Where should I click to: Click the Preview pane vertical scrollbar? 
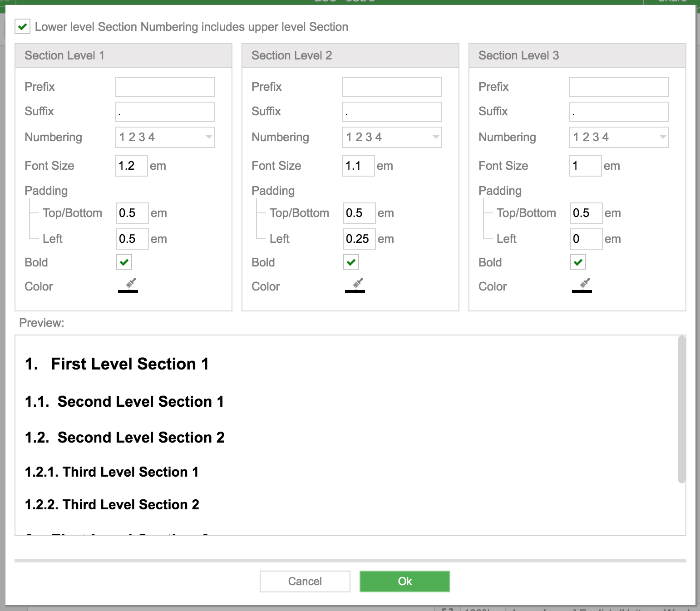681,409
